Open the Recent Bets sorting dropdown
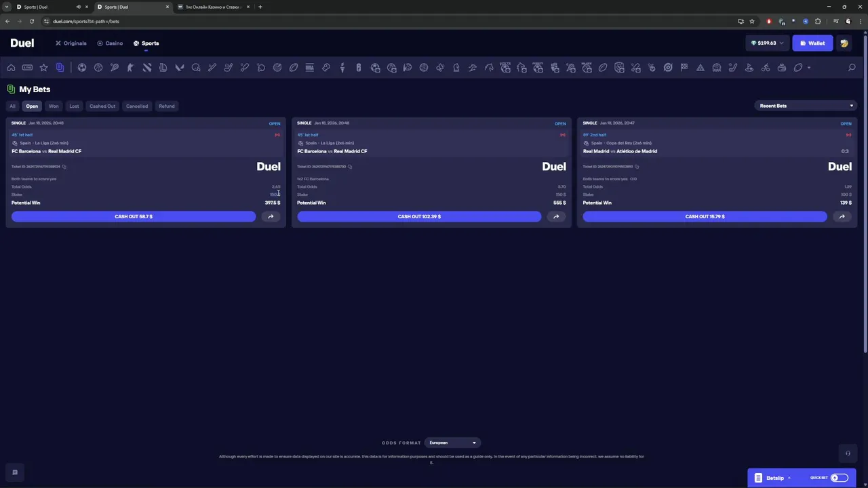 click(806, 106)
